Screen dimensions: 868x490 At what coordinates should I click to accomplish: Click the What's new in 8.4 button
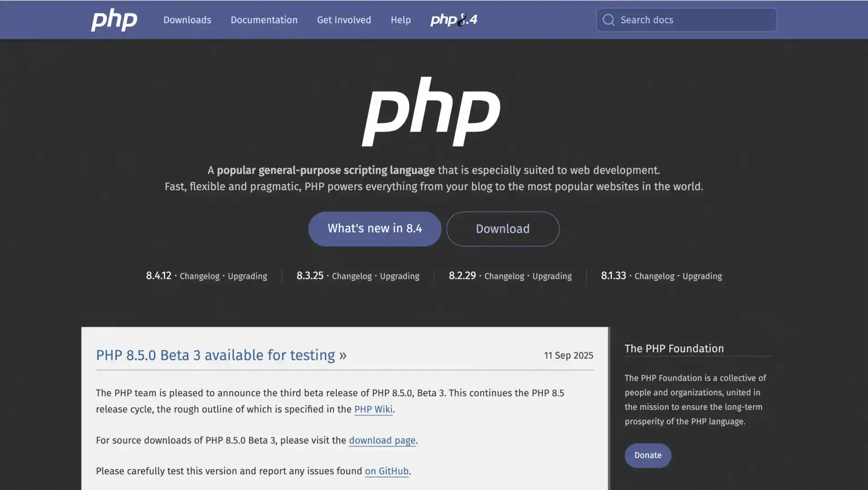[x=375, y=229]
